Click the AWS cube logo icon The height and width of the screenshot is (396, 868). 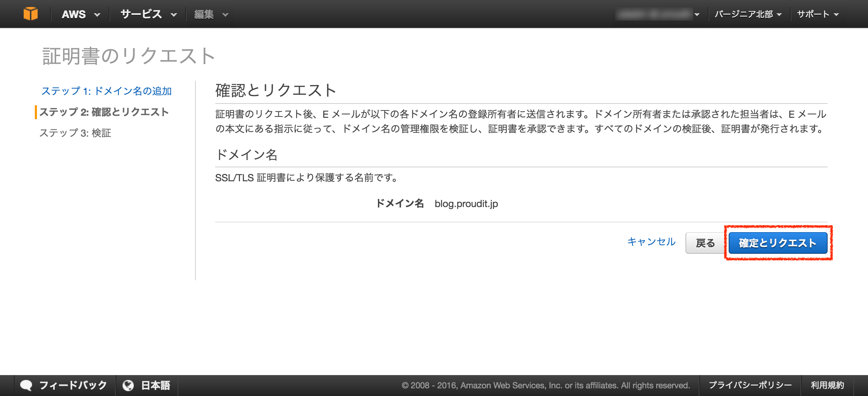(x=31, y=14)
